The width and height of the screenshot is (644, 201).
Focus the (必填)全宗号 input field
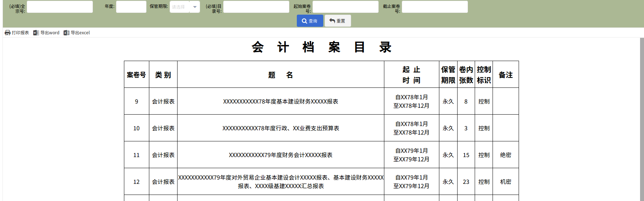pyautogui.click(x=60, y=7)
